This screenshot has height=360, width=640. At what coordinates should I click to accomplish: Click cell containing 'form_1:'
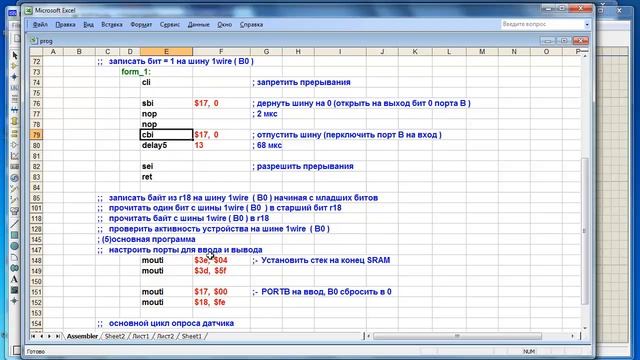pos(136,72)
